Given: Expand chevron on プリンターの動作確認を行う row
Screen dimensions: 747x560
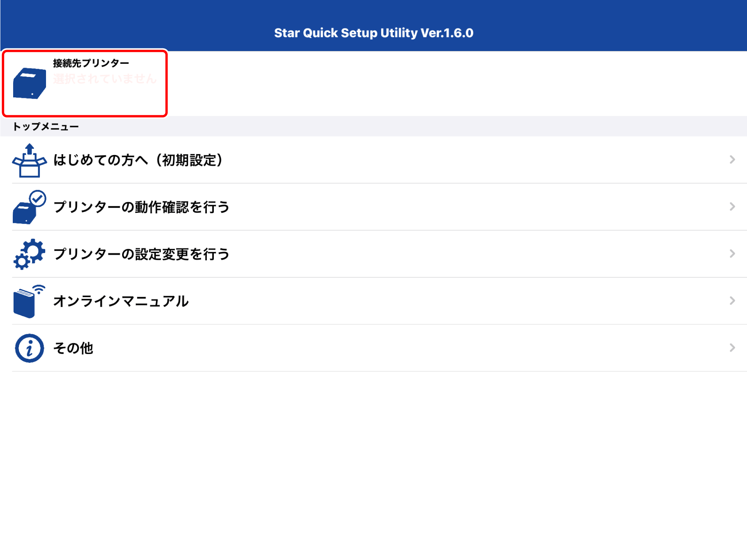Looking at the screenshot, I should pos(732,207).
